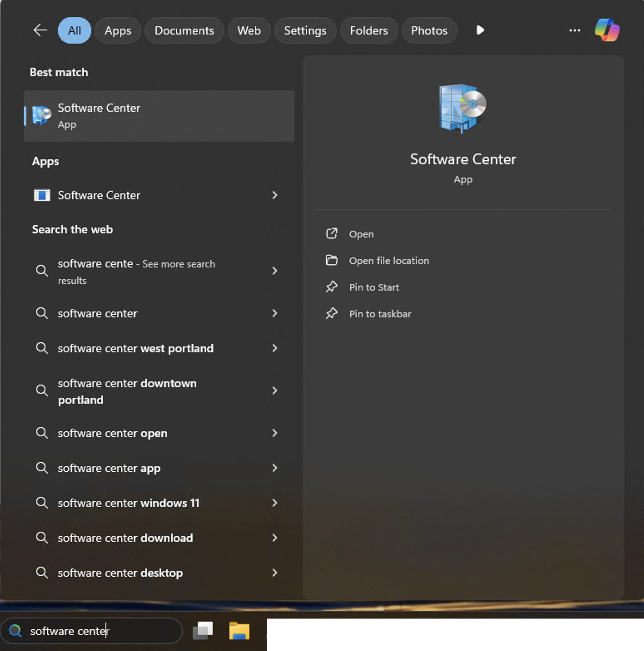644x651 pixels.
Task: Click the Pin to Start pin icon
Action: pyautogui.click(x=331, y=287)
